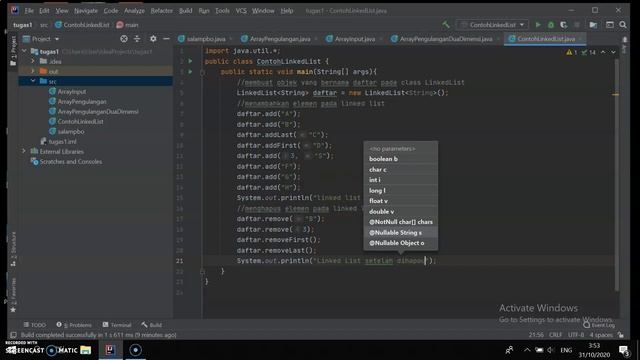
Task: Click '4 spaces' indent setting
Action: (x=601, y=335)
